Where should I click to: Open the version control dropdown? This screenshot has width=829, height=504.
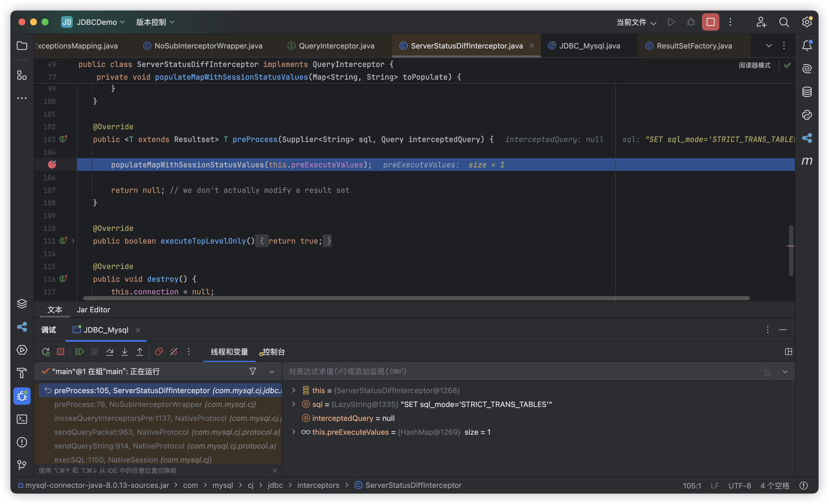[155, 22]
